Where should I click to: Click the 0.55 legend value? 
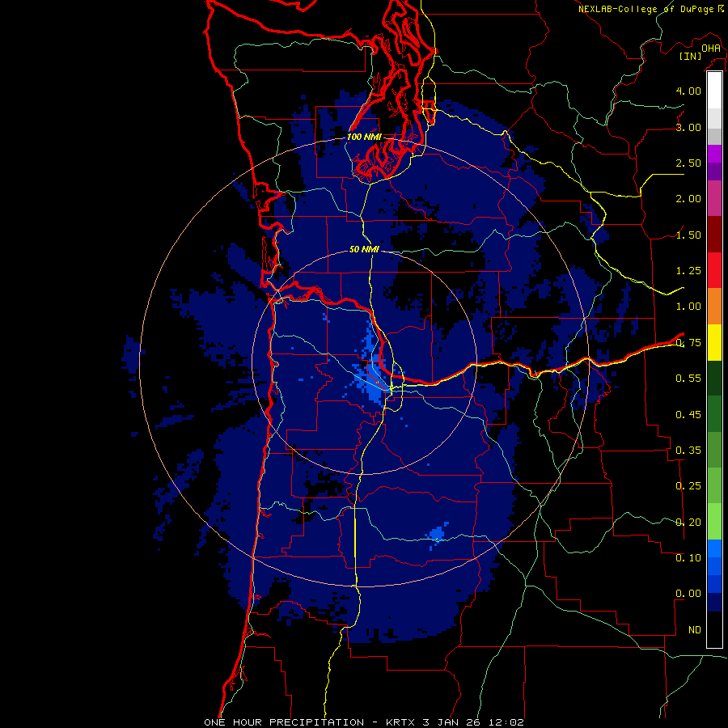(x=688, y=379)
